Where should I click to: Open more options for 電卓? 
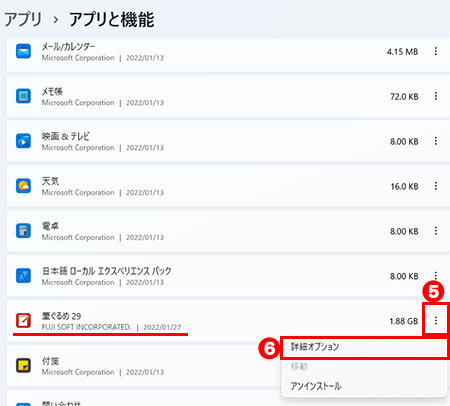click(436, 231)
